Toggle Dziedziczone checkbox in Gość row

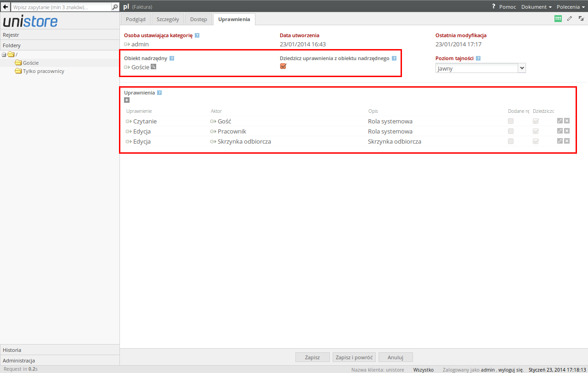click(536, 121)
